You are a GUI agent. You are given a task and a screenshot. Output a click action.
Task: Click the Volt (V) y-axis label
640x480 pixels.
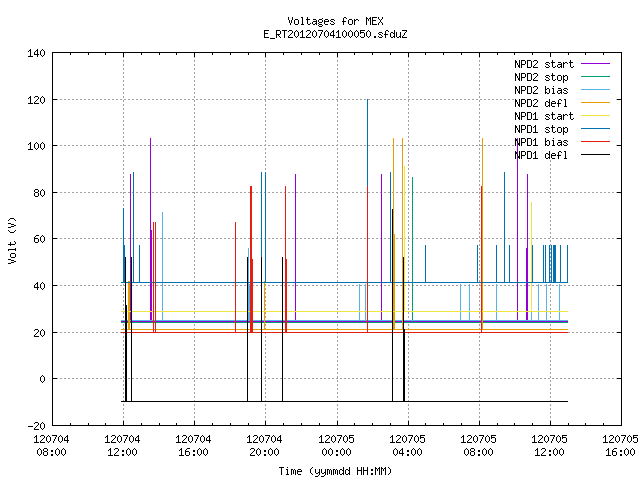tap(12, 240)
